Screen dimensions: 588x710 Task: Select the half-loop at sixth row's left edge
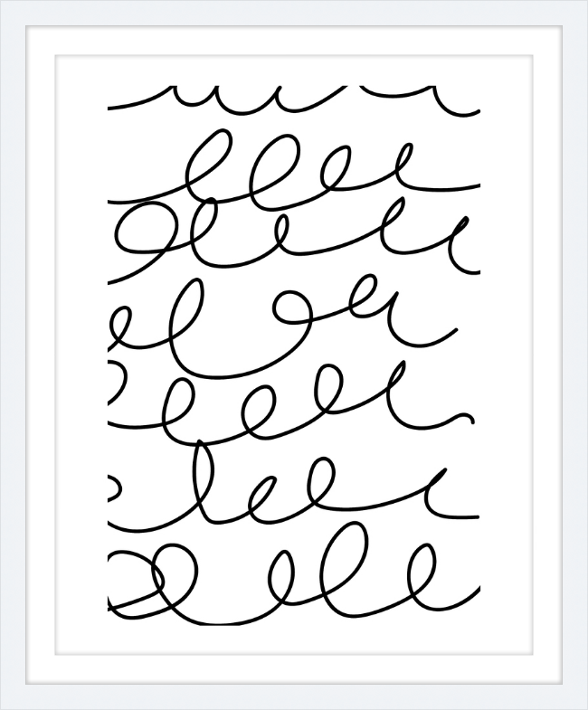coord(115,488)
